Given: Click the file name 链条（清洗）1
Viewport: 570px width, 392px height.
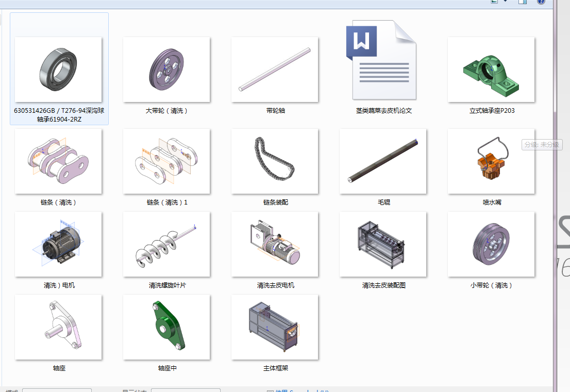Looking at the screenshot, I should pyautogui.click(x=167, y=202).
